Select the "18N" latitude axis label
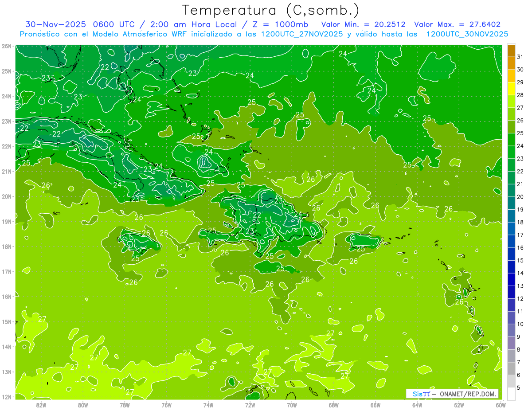This screenshot has width=532, height=411. tap(7, 247)
